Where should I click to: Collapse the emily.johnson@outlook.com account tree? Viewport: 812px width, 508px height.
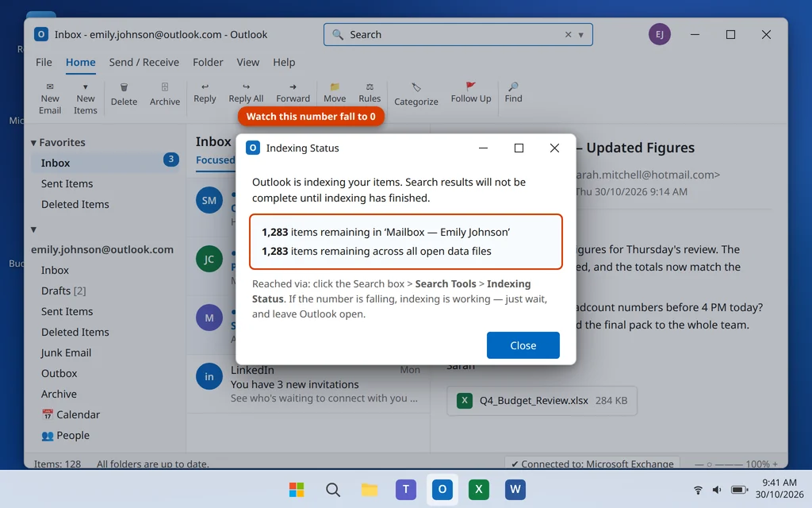click(33, 229)
